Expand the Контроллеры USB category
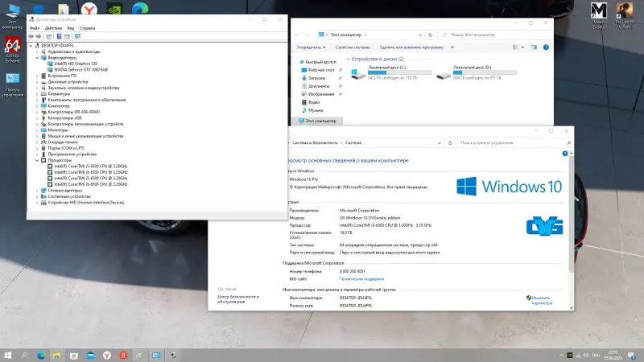The image size is (644, 362). 37,117
